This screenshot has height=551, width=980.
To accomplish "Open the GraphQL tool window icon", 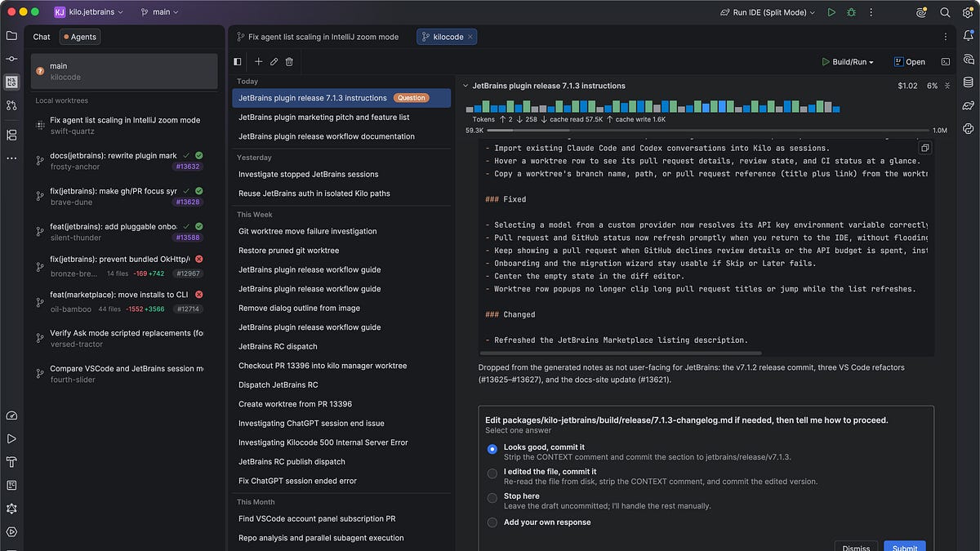I will point(11,508).
